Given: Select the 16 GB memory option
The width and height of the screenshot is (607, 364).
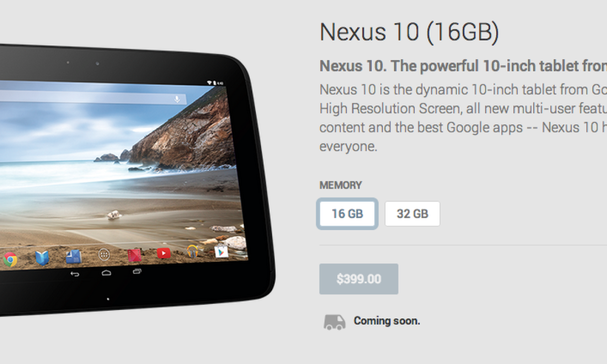Looking at the screenshot, I should pos(347,214).
